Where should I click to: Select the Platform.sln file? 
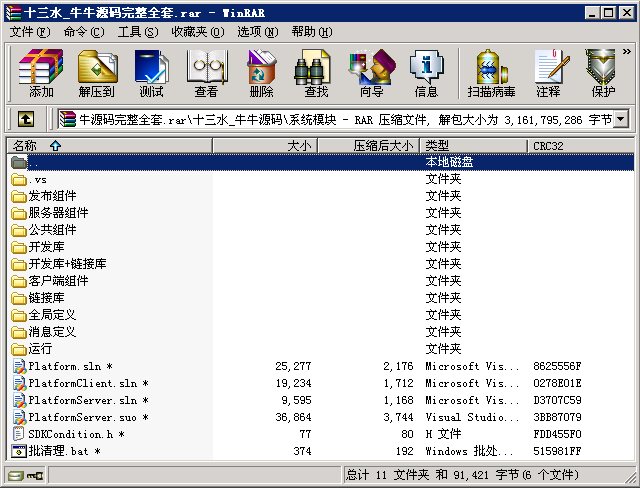click(66, 366)
